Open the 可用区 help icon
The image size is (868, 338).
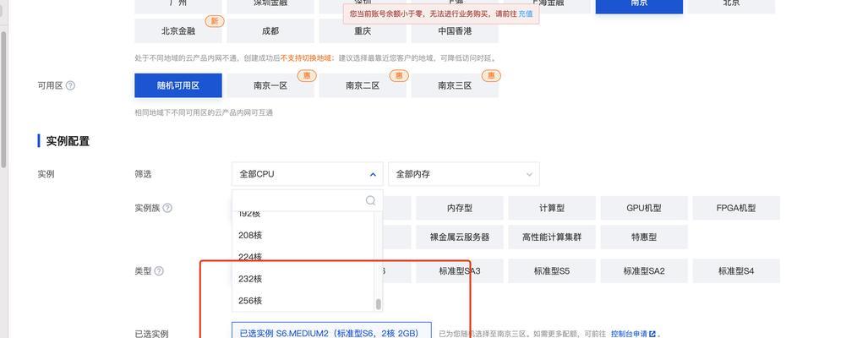click(70, 85)
